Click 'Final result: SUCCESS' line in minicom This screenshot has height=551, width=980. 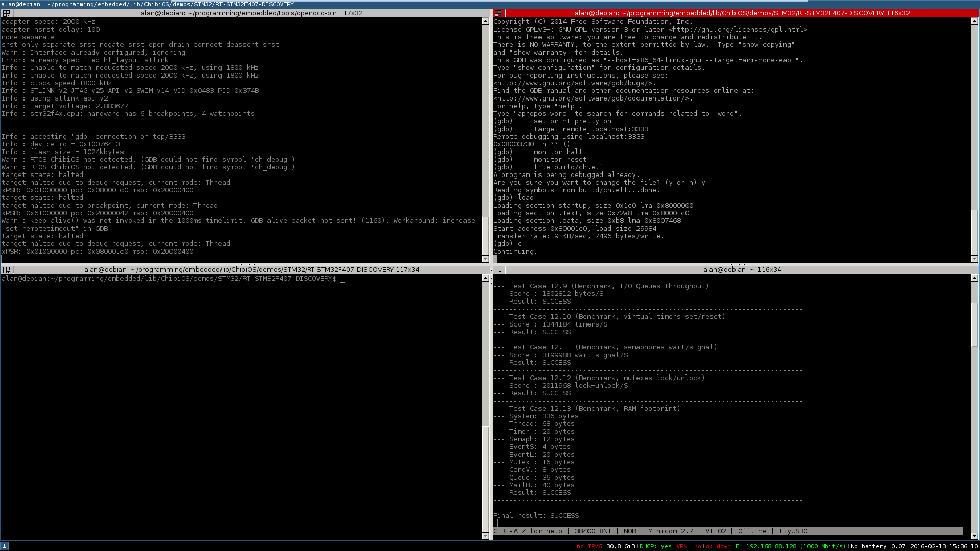point(536,516)
